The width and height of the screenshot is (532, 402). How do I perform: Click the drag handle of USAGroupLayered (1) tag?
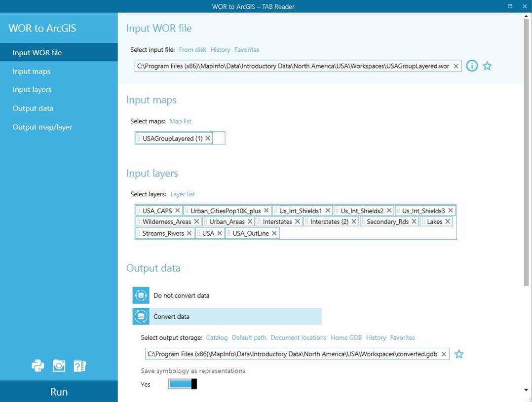(x=139, y=138)
